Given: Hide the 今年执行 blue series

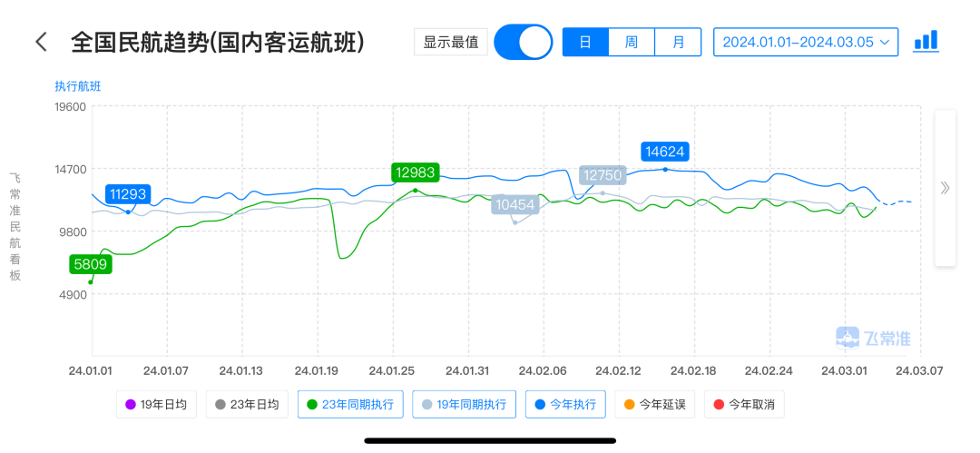Looking at the screenshot, I should coord(565,405).
